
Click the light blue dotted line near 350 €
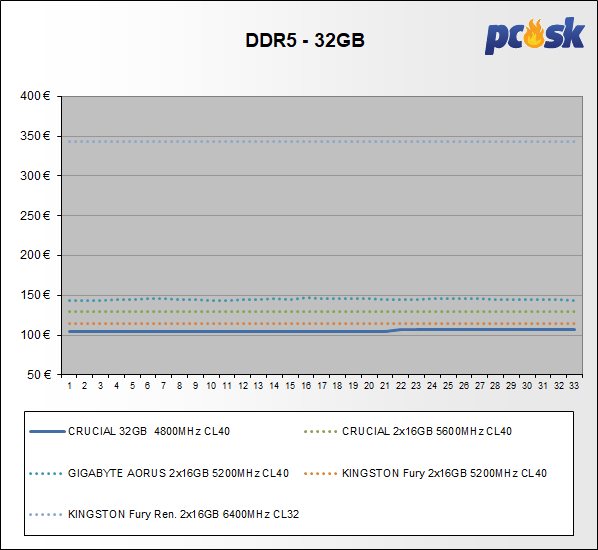[322, 142]
